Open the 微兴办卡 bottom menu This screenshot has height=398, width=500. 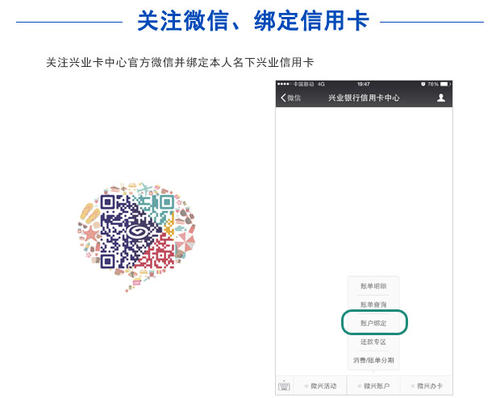click(x=427, y=386)
